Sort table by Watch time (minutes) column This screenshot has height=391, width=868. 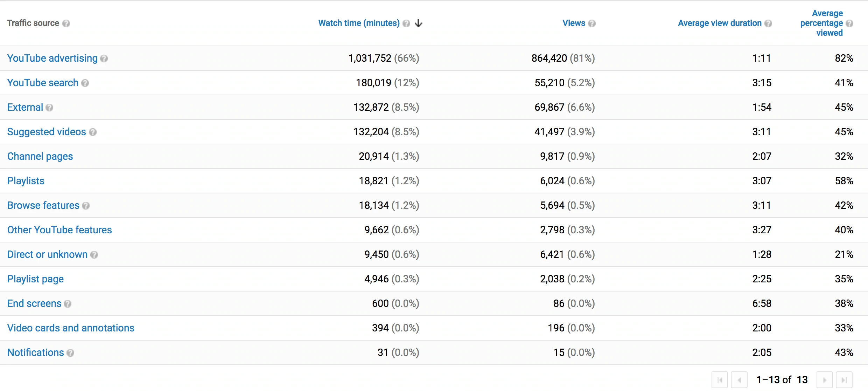point(358,23)
